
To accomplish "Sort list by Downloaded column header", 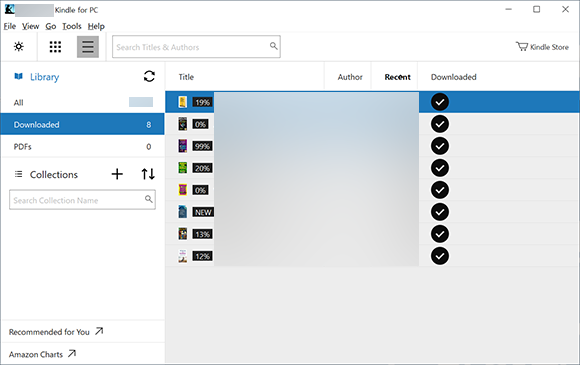I will [453, 77].
